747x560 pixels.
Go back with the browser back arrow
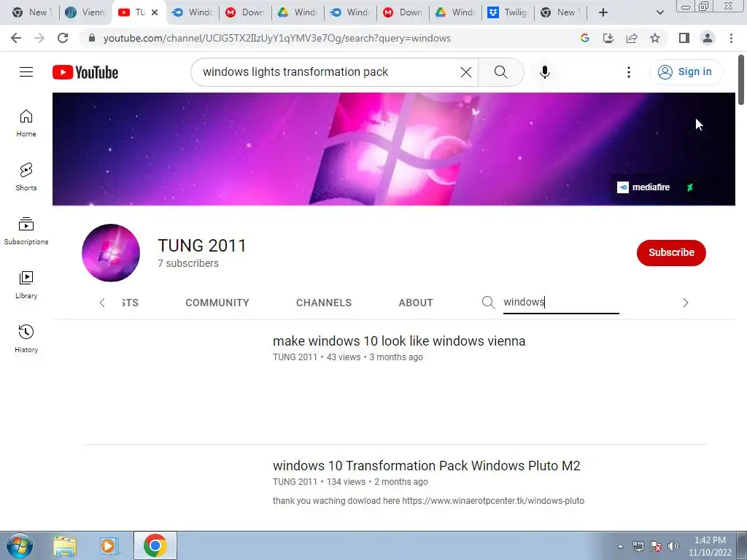click(16, 38)
